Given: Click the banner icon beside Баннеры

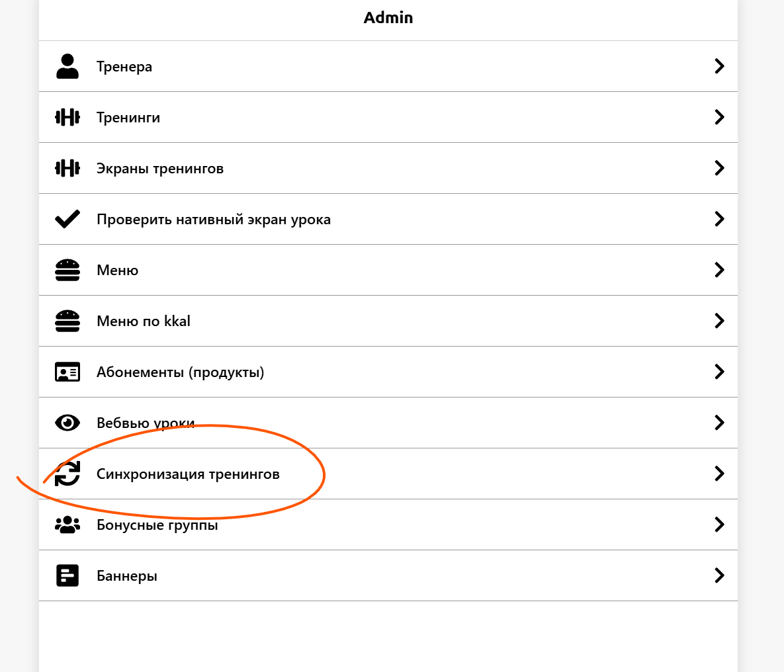Looking at the screenshot, I should [x=67, y=576].
